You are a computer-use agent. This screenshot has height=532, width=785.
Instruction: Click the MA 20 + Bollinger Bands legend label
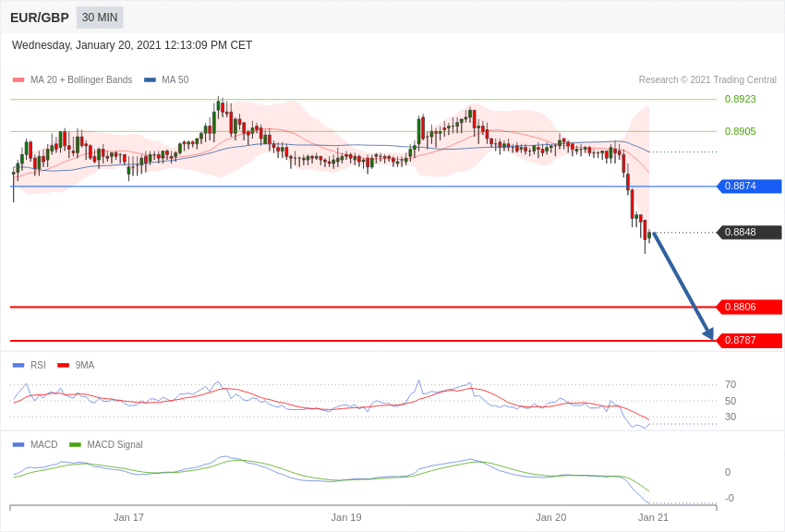[81, 79]
